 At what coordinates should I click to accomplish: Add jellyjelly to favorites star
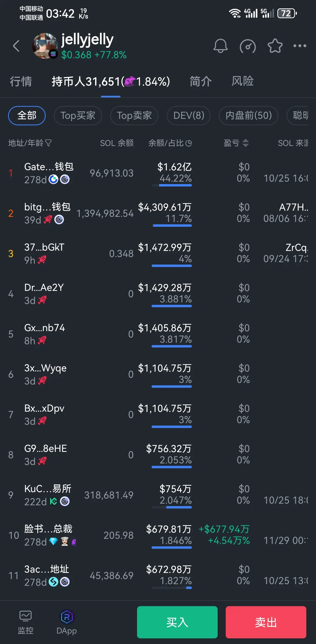tap(275, 46)
